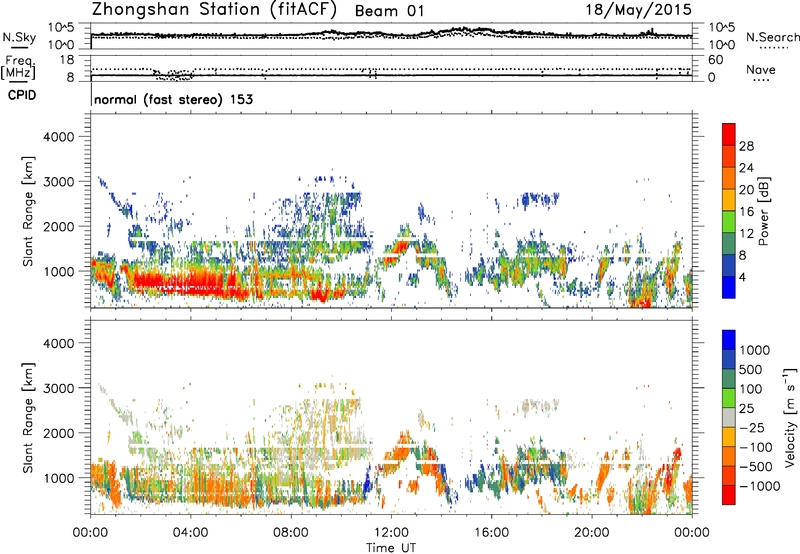Click the "Power [dB]" color bar title
The image size is (800, 554).
pyautogui.click(x=763, y=211)
